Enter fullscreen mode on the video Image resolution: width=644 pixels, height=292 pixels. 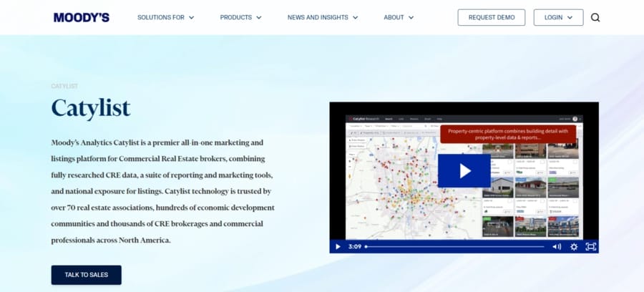(590, 247)
